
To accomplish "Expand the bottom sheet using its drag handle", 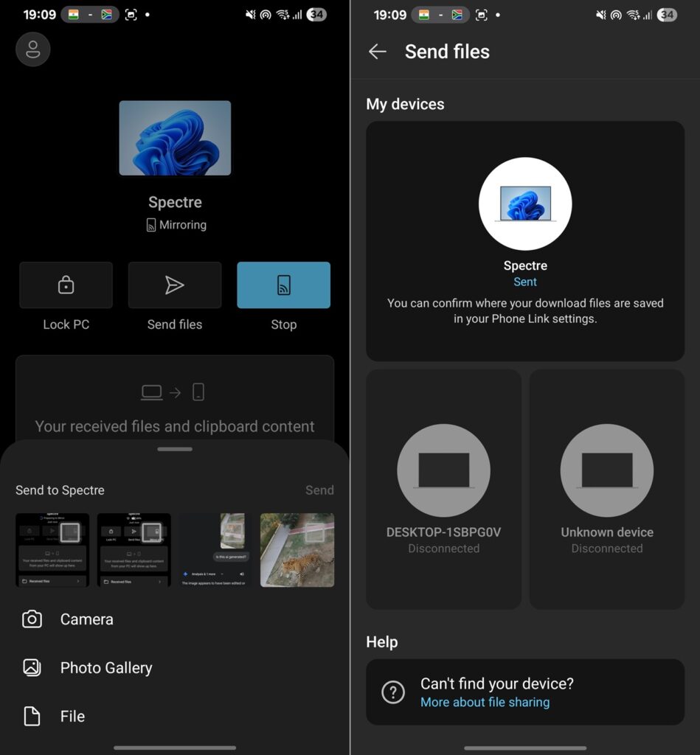I will pos(175,448).
